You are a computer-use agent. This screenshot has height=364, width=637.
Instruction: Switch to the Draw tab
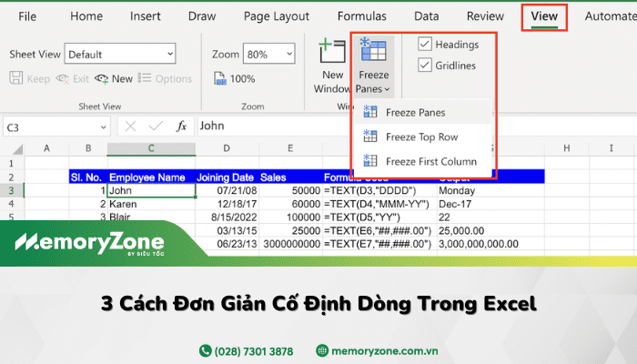pos(202,16)
